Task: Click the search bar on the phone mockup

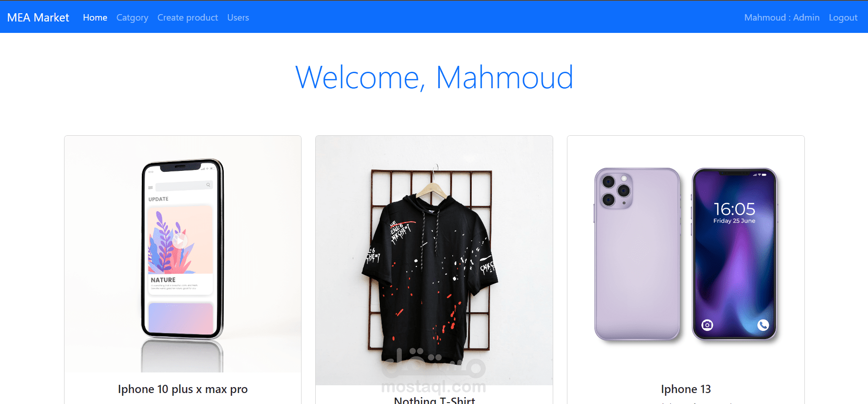Action: [183, 186]
